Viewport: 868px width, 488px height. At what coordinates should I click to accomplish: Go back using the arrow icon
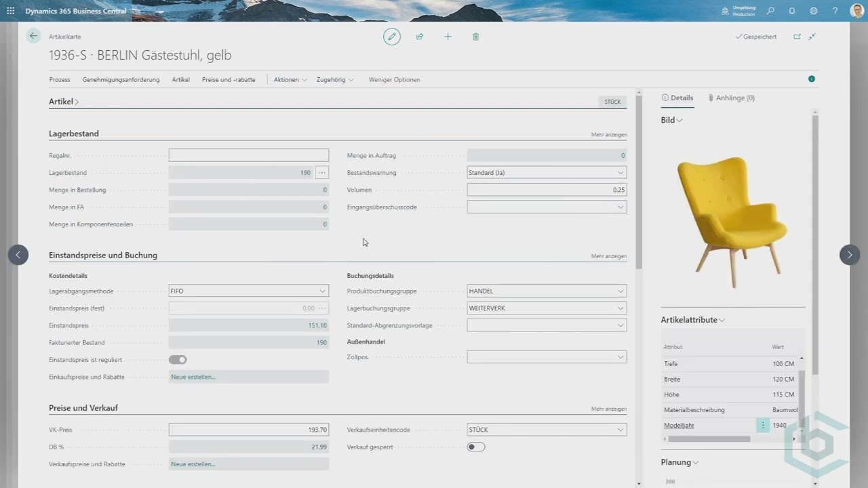pos(34,36)
